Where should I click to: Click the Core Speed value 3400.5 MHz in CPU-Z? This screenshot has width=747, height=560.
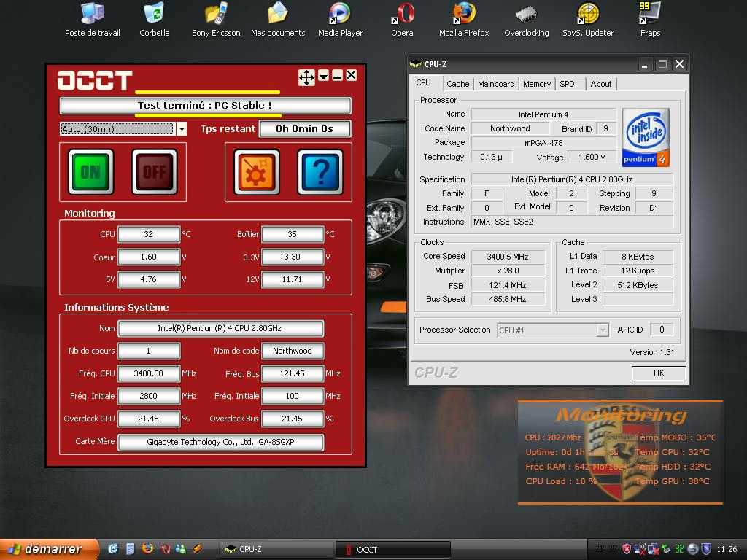508,257
